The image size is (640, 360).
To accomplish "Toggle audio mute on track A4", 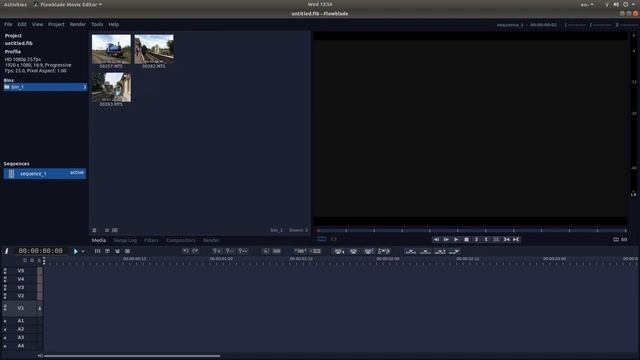I will tap(5, 346).
